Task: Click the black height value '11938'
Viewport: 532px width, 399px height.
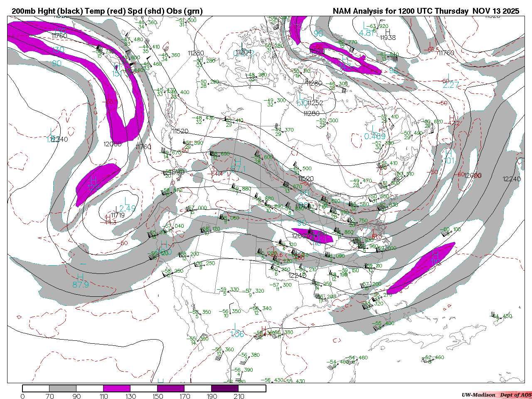Action: [x=388, y=37]
